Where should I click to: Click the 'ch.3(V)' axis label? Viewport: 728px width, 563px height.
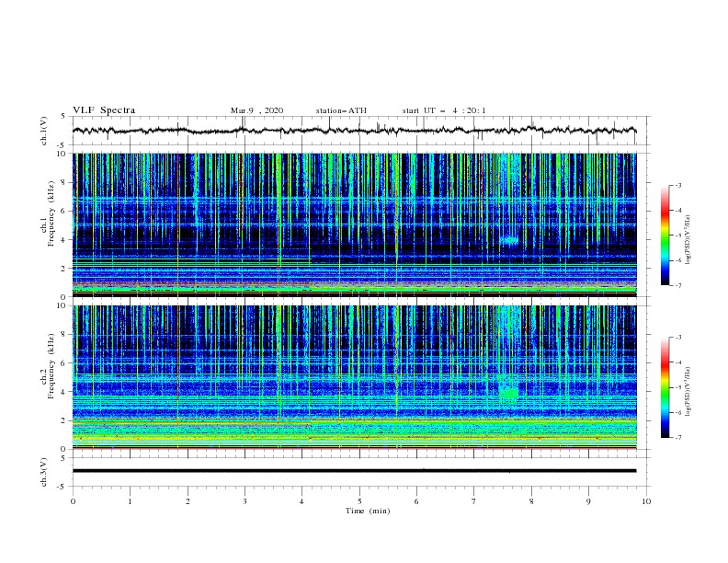(44, 473)
